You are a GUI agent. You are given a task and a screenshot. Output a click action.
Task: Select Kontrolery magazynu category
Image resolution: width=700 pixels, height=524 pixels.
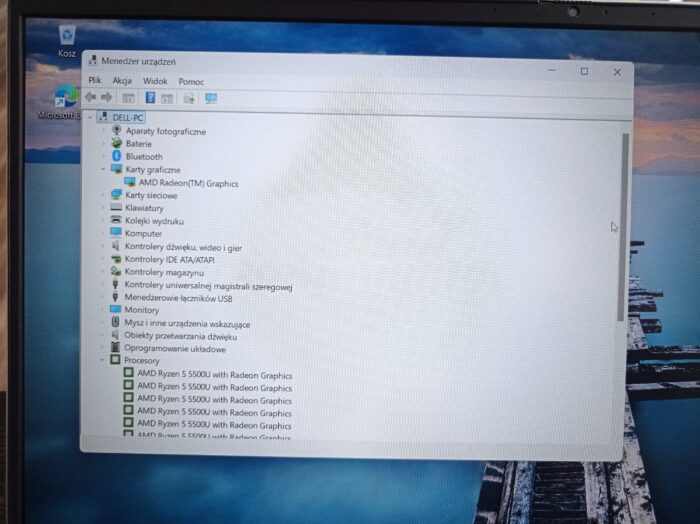(x=164, y=272)
